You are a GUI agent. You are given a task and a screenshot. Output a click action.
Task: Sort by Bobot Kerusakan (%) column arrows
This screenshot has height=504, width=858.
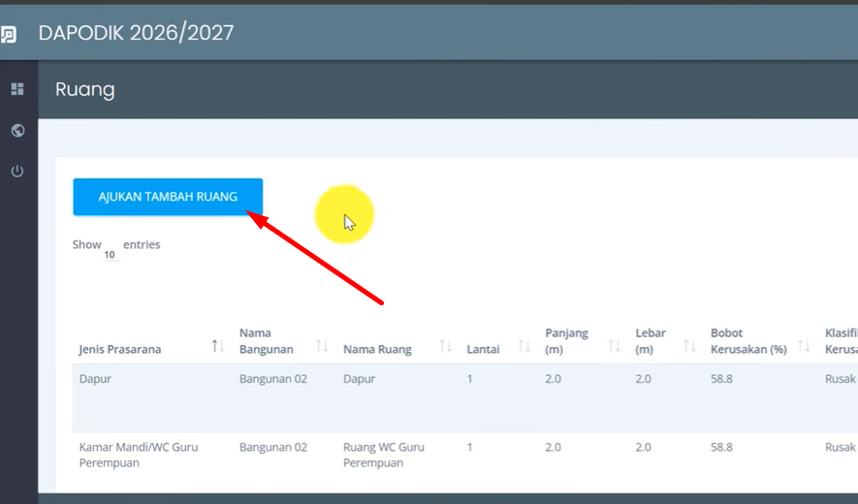[x=804, y=346]
